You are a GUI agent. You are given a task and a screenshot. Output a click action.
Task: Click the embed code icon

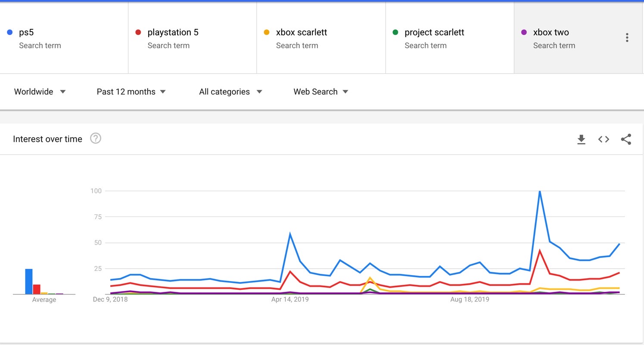click(604, 139)
